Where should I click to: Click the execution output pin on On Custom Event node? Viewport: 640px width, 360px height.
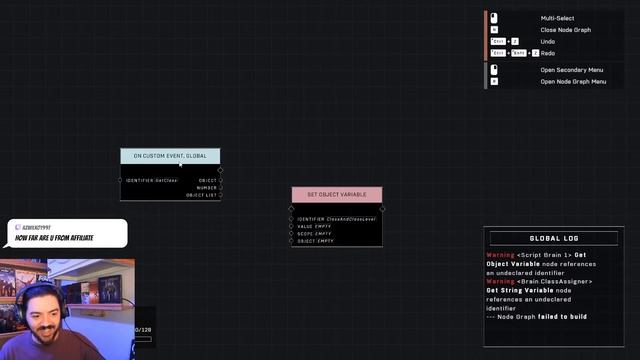tap(220, 170)
